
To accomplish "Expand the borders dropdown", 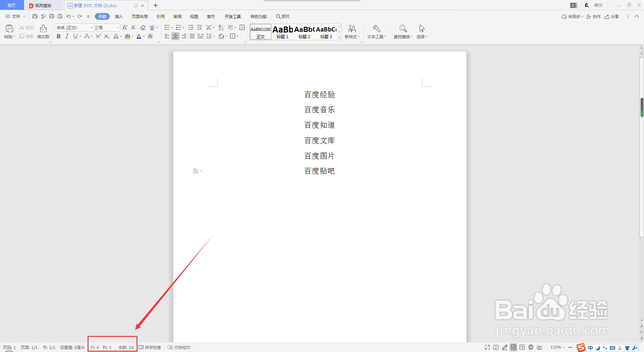I will tap(238, 37).
